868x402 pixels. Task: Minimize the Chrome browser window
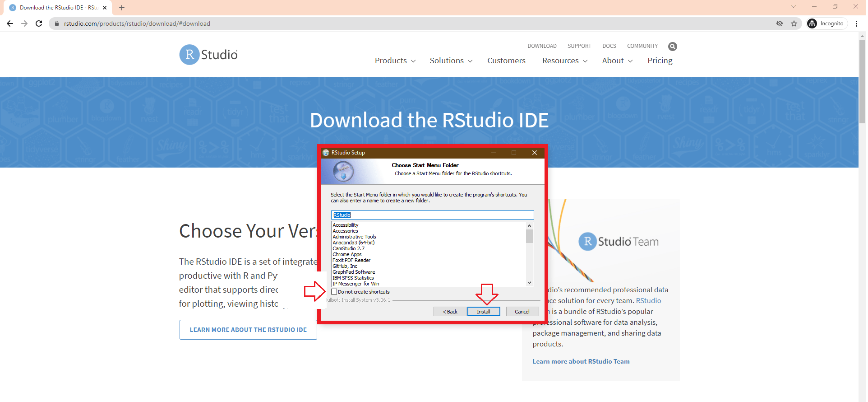click(x=814, y=6)
